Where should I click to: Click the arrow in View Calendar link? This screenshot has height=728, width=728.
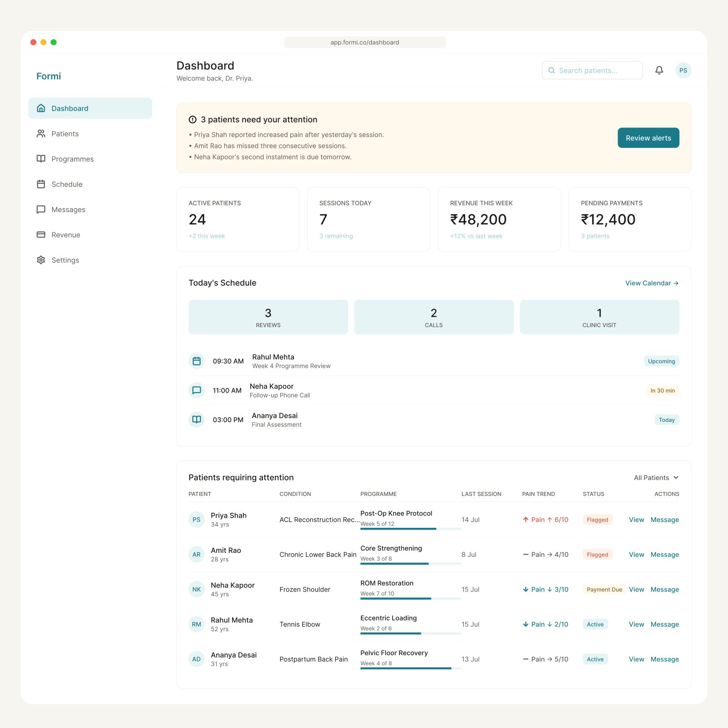676,283
